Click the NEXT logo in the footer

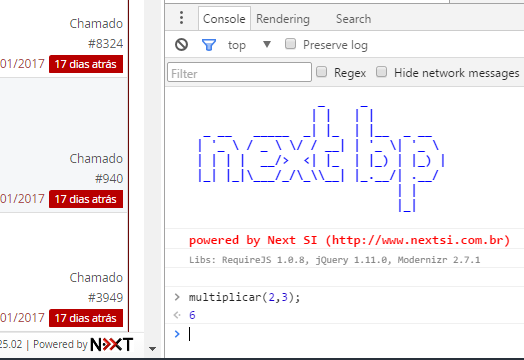tap(112, 344)
